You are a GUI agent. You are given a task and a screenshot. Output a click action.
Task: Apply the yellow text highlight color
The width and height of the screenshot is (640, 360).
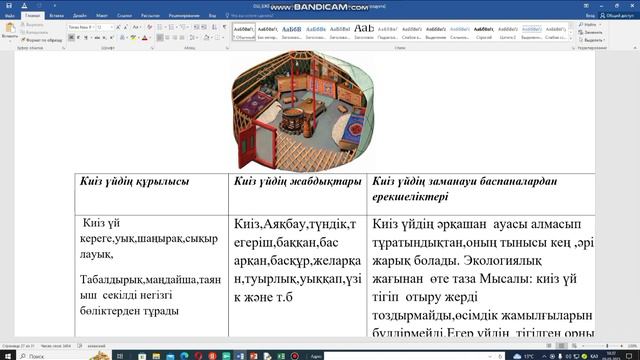tap(133, 38)
